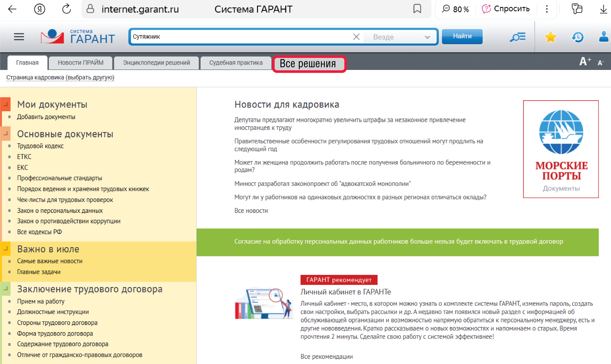Bookmark this page with bookmark icon
Viewport: 611px width, 364px height.
[417, 9]
